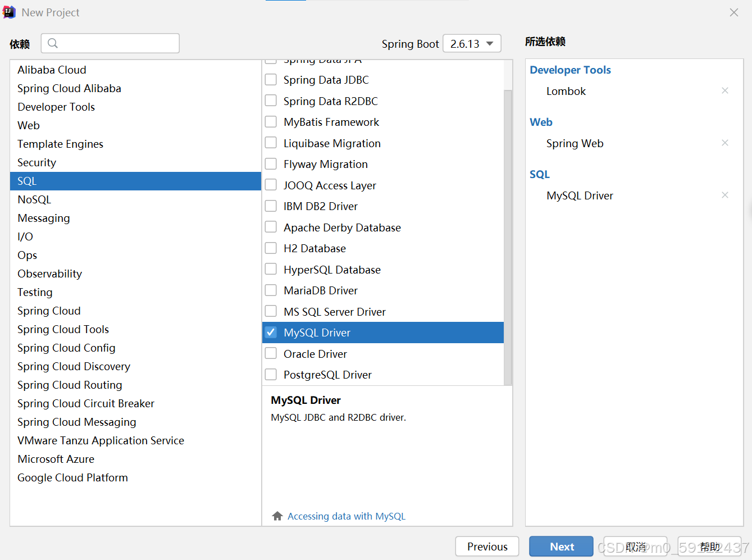Screen dimensions: 752x560
Task: Click the Web header in selected dependencies
Action: [541, 122]
